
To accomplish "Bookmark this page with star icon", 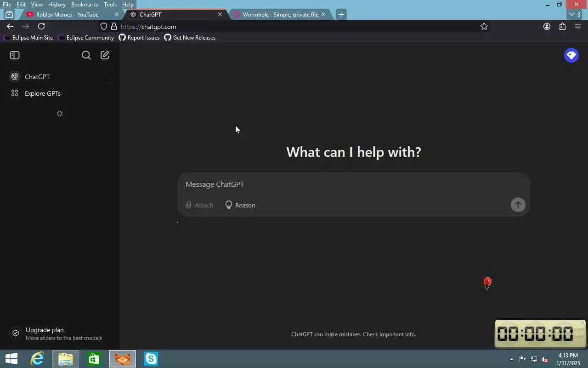I will [x=484, y=27].
